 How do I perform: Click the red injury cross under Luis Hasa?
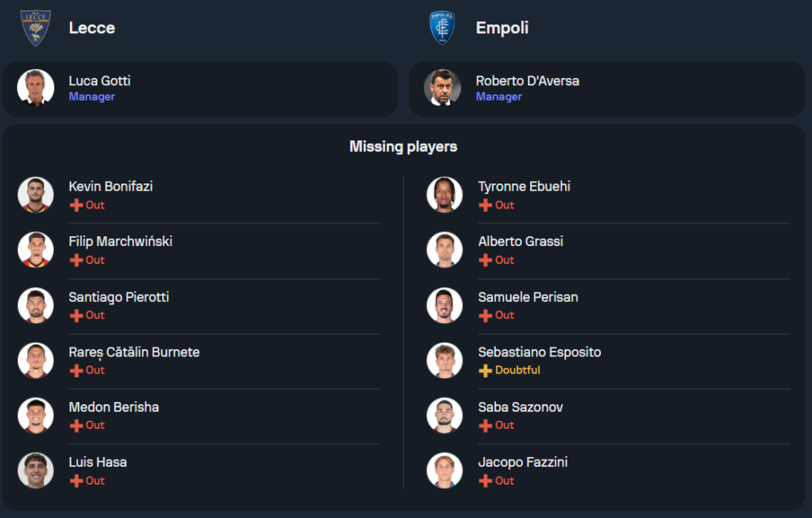click(x=76, y=481)
